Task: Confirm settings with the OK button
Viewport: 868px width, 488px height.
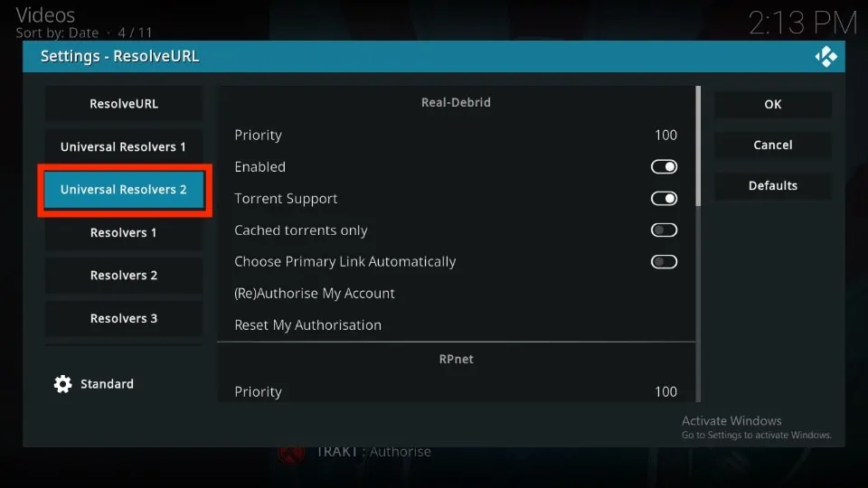Action: pos(773,104)
